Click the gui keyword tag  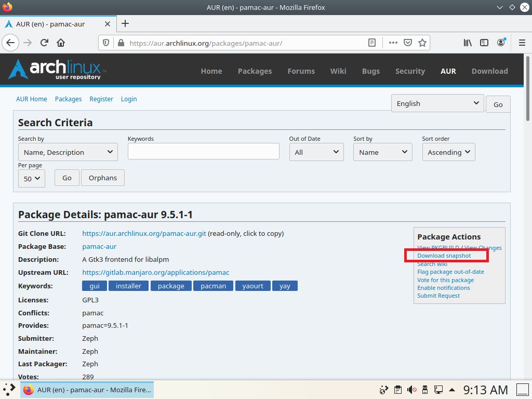(x=95, y=286)
